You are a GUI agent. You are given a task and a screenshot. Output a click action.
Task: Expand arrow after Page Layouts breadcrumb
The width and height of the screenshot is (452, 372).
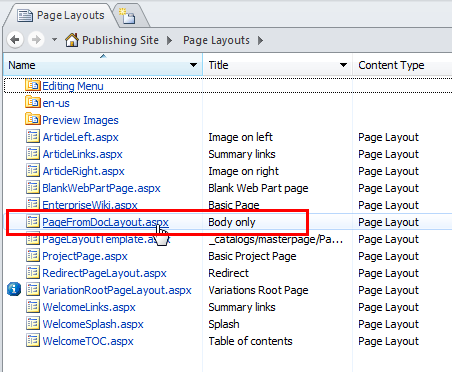point(260,40)
